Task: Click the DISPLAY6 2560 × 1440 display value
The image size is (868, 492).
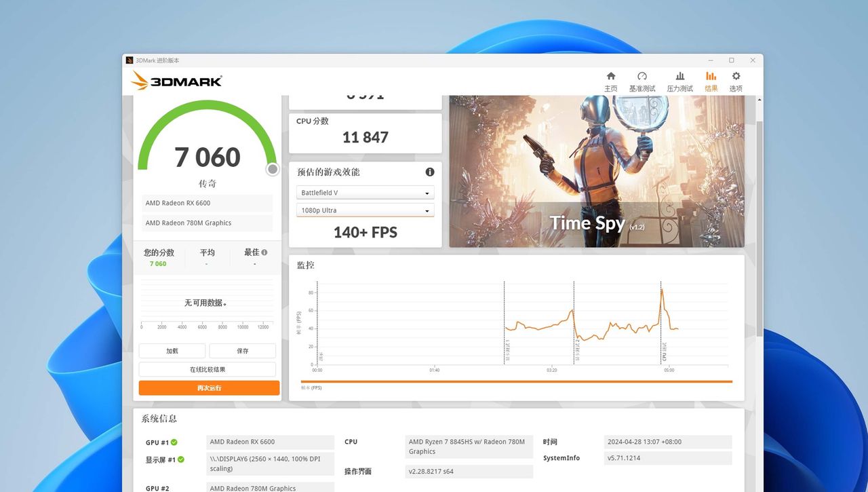Action: pyautogui.click(x=271, y=463)
